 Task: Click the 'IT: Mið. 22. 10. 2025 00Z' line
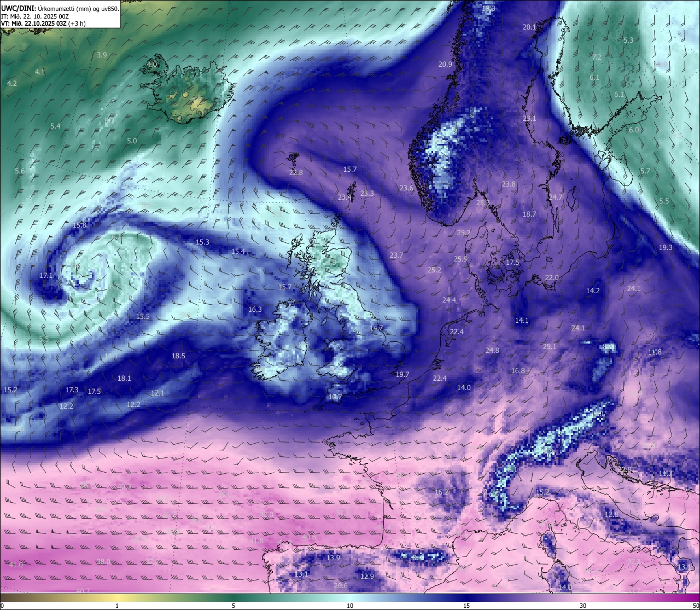pyautogui.click(x=34, y=16)
